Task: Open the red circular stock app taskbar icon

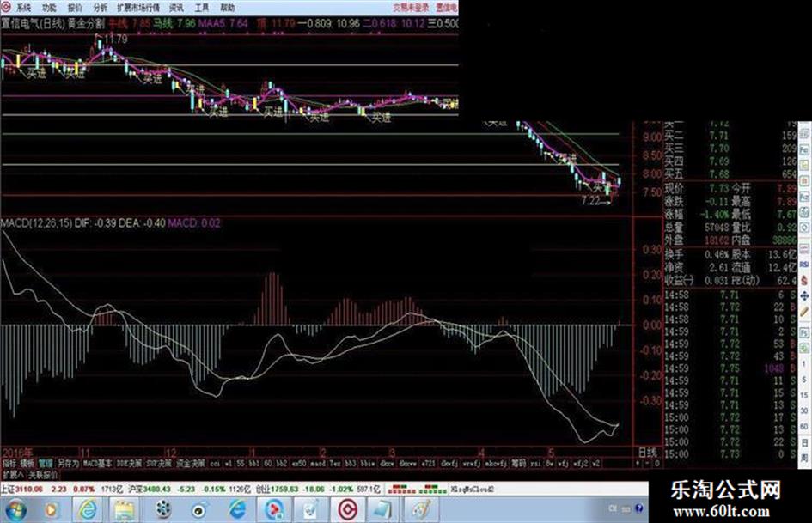Action: click(x=347, y=509)
